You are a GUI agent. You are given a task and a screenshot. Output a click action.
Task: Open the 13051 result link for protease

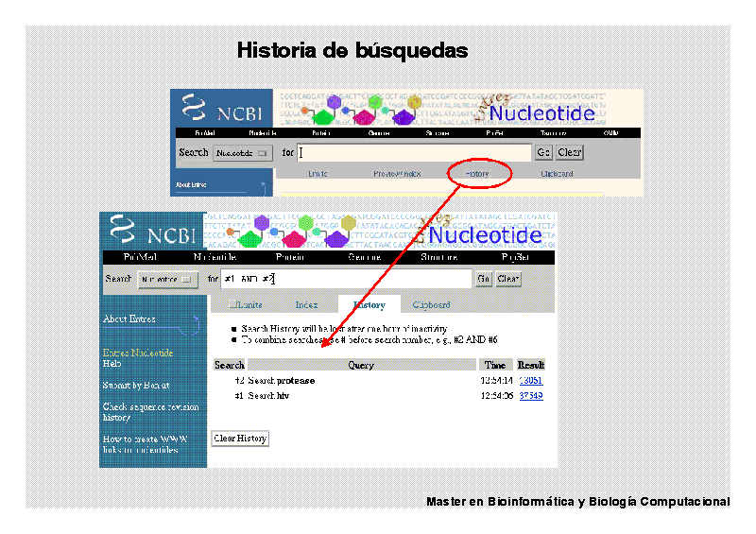(530, 381)
